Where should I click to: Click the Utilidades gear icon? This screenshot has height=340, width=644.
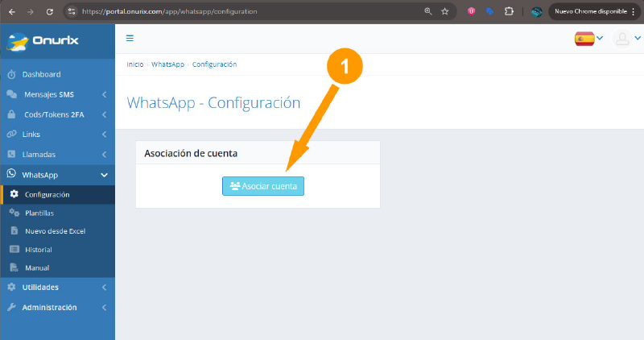(11, 287)
